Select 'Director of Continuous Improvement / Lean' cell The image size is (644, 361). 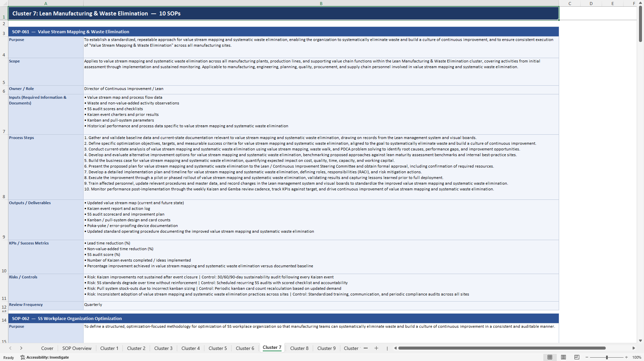pos(321,90)
